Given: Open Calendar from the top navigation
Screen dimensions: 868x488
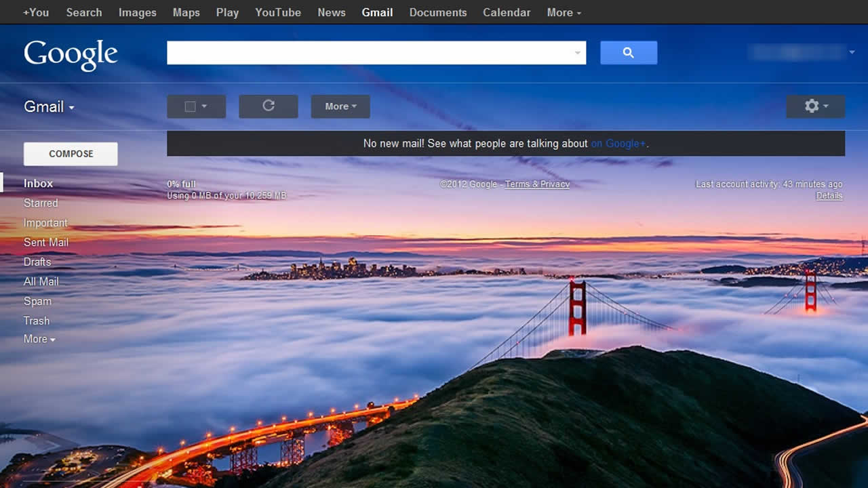Looking at the screenshot, I should [507, 12].
